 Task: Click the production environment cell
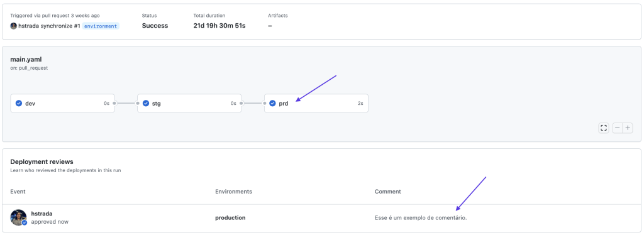(230, 218)
